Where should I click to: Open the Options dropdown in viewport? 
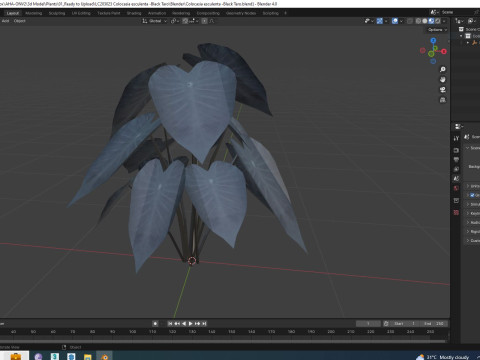pyautogui.click(x=437, y=30)
